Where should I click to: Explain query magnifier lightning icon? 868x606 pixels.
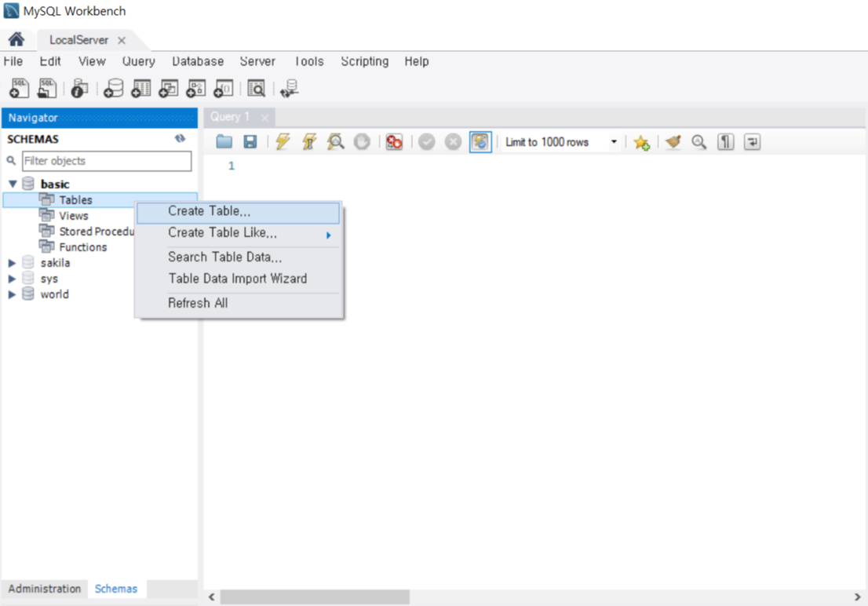click(x=335, y=142)
